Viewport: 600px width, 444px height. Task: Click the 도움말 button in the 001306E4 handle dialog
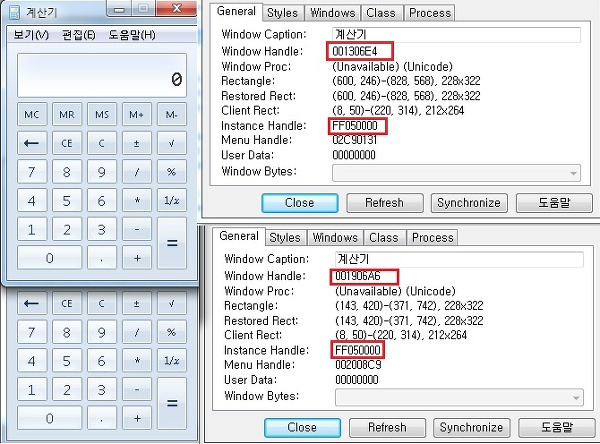coord(554,203)
